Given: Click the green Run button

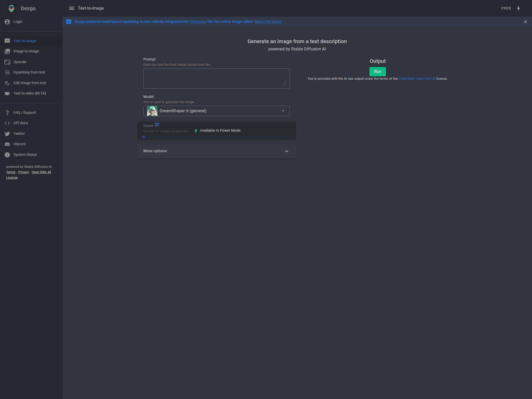Looking at the screenshot, I should (377, 72).
